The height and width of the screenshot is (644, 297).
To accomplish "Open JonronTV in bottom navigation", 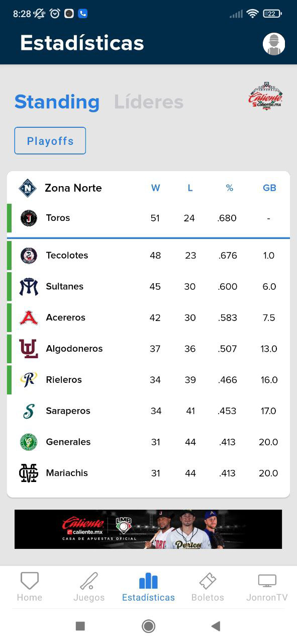I will click(x=267, y=587).
